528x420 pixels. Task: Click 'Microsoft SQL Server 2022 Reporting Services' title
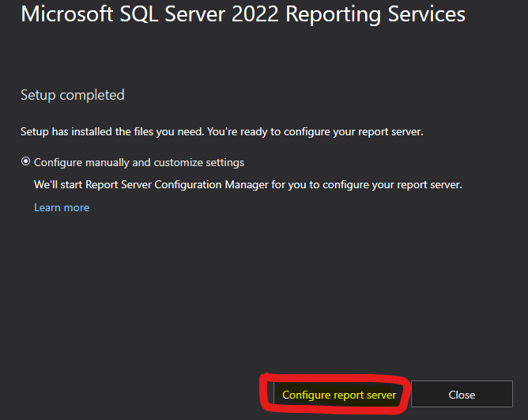[243, 13]
